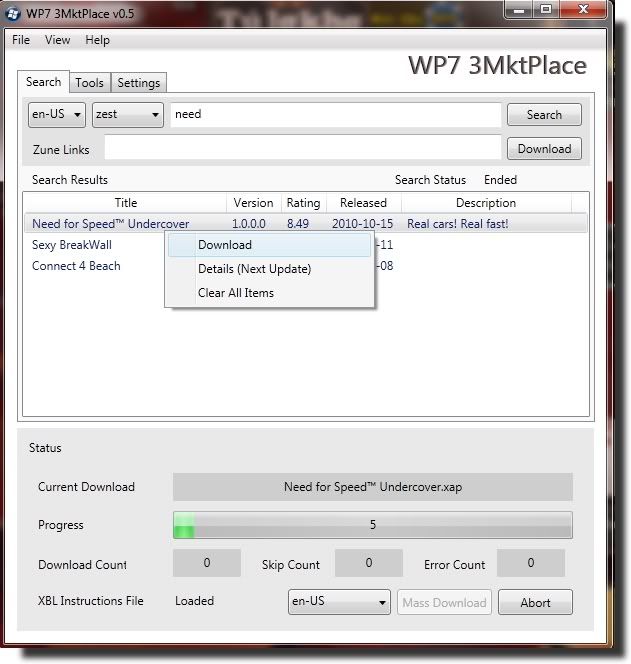Select the Sexy BreakWall result

pos(72,245)
